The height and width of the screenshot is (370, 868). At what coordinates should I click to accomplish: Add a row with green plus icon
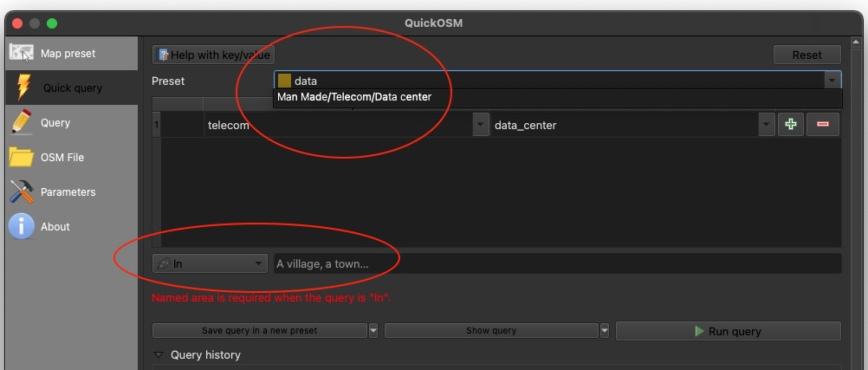(x=790, y=125)
